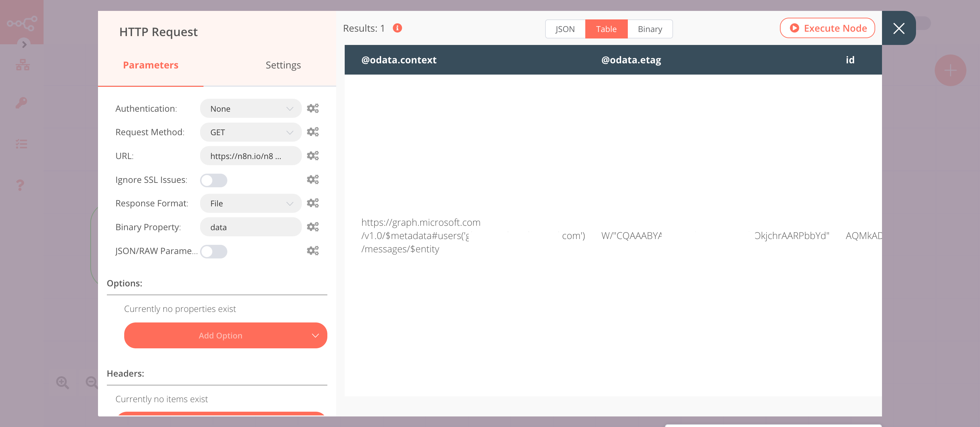The image size is (980, 427).
Task: Click the credentials key icon in sidebar
Action: coord(21,102)
